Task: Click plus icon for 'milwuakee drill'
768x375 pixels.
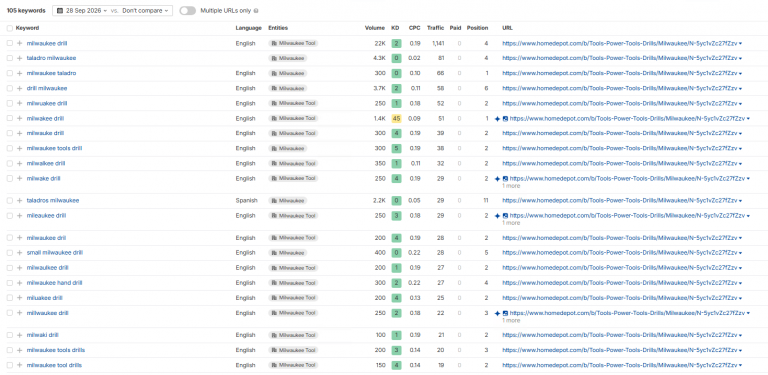Action: click(20, 103)
